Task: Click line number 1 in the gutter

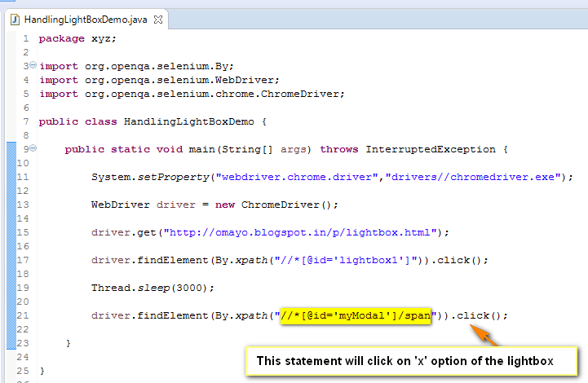Action: (x=25, y=38)
